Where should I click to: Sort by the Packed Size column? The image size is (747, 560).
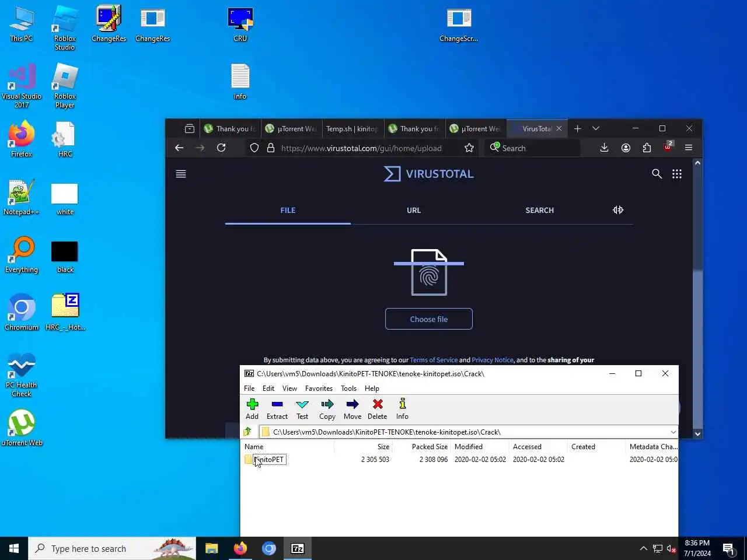pos(421,447)
